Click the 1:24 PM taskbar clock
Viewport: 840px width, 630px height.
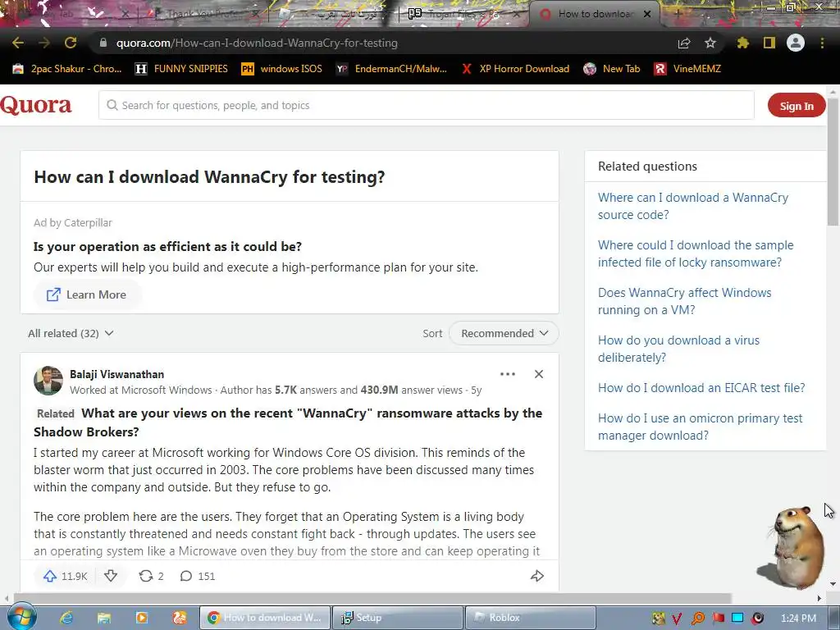798,619
